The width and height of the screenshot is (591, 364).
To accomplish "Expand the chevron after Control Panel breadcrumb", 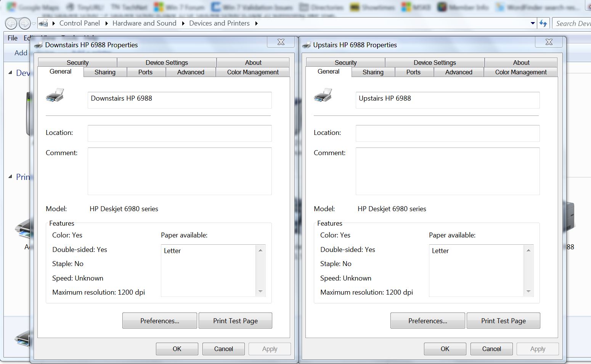I will [106, 24].
